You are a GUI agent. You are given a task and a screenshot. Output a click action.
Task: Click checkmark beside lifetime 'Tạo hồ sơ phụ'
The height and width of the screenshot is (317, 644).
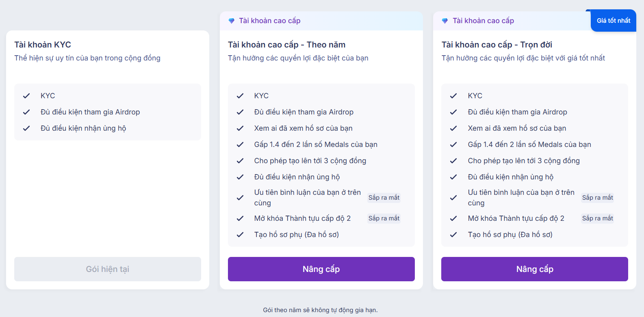click(x=453, y=235)
